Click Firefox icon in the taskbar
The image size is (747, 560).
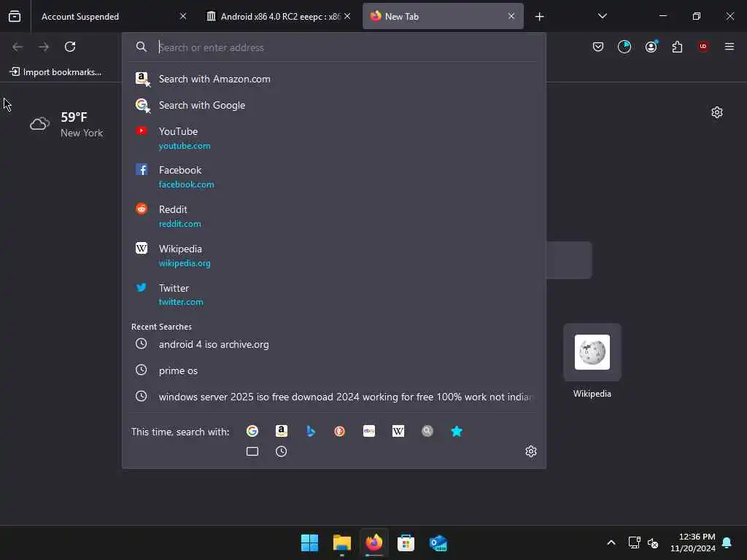pyautogui.click(x=374, y=542)
